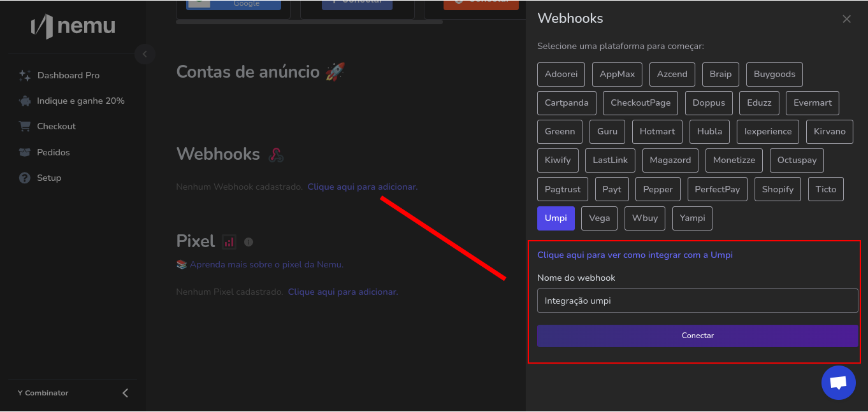Select LastLink platform
868x412 pixels.
pyautogui.click(x=610, y=160)
